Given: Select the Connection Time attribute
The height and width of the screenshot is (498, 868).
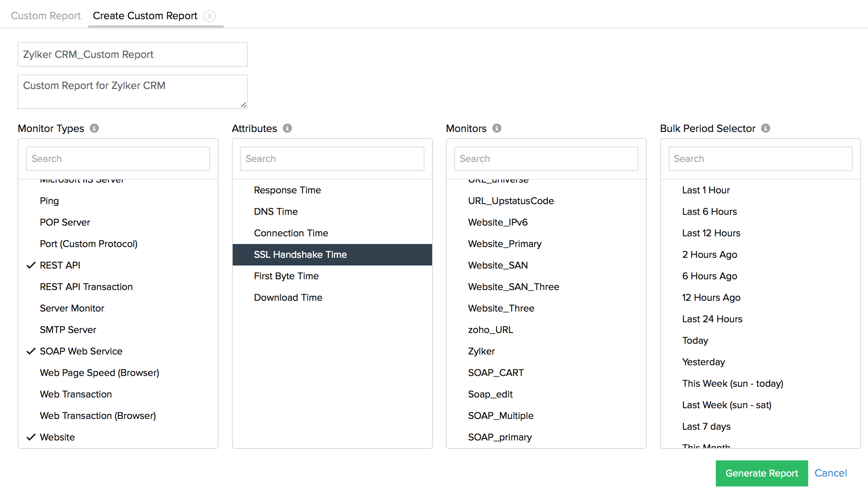Looking at the screenshot, I should click(291, 233).
